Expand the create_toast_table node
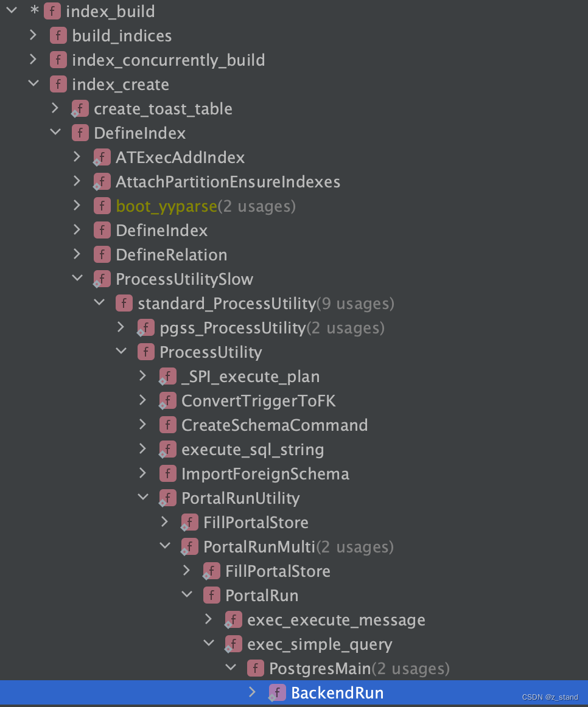588x707 pixels. coord(55,108)
